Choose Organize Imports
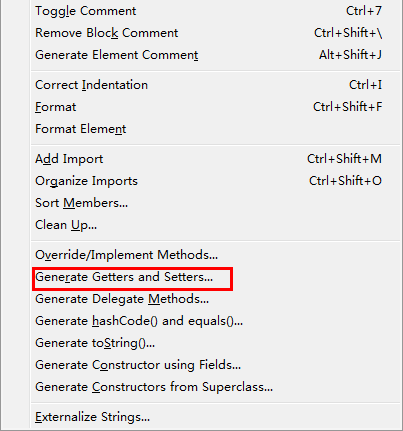This screenshot has width=403, height=431. pyautogui.click(x=215, y=181)
